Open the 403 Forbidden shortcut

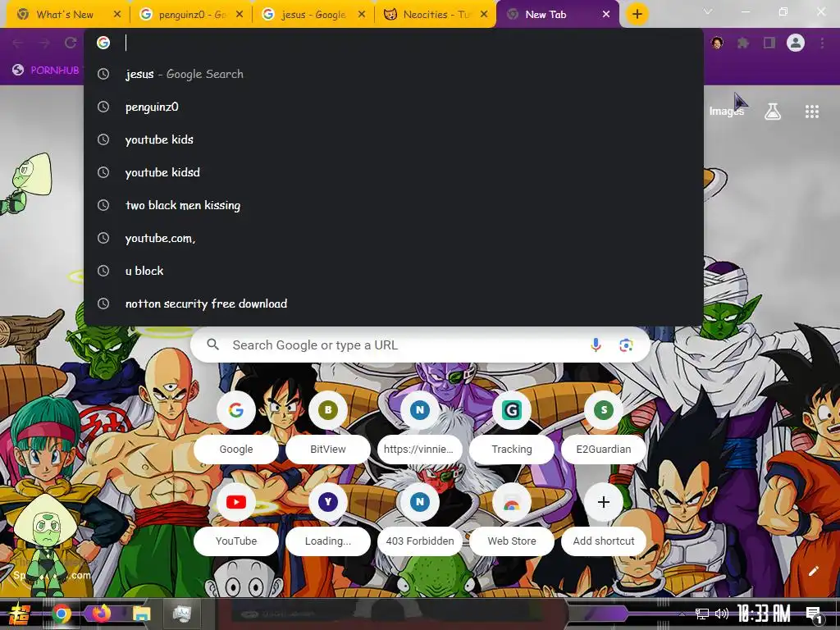[x=420, y=521]
